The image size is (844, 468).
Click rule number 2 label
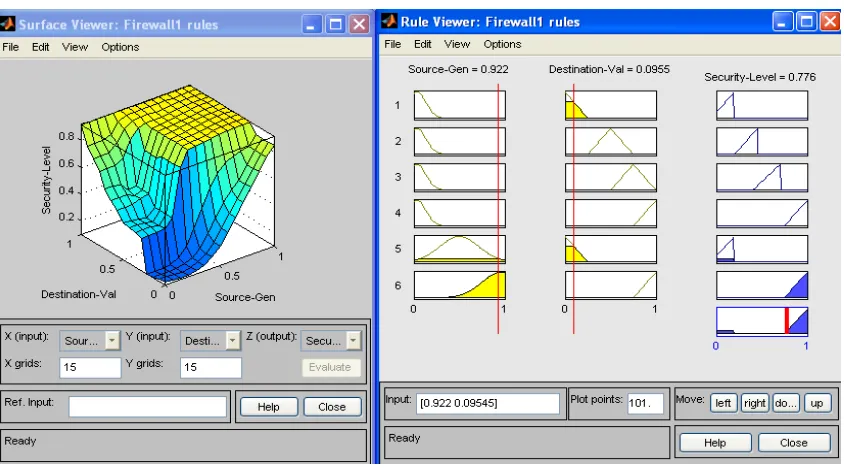pyautogui.click(x=398, y=141)
